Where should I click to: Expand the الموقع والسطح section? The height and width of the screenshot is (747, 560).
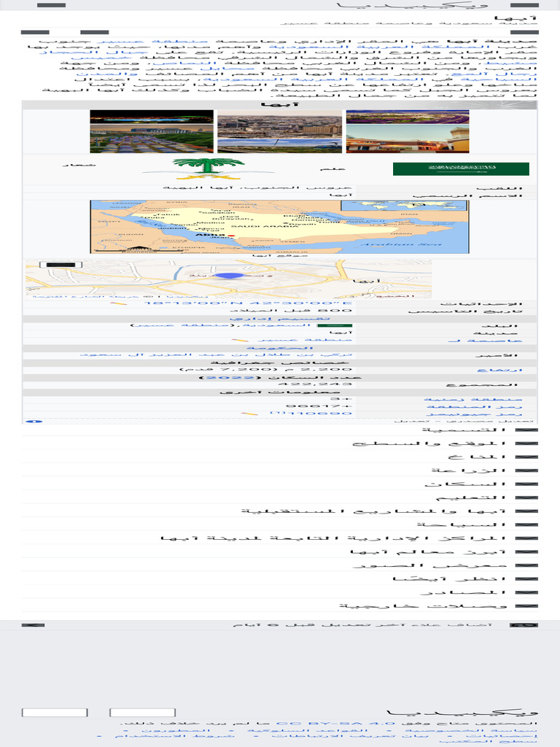coord(280,443)
